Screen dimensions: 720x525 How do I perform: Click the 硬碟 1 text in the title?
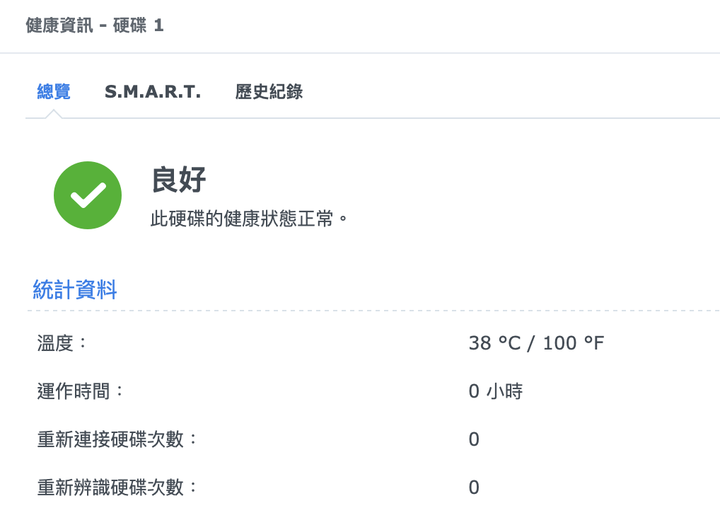138,25
